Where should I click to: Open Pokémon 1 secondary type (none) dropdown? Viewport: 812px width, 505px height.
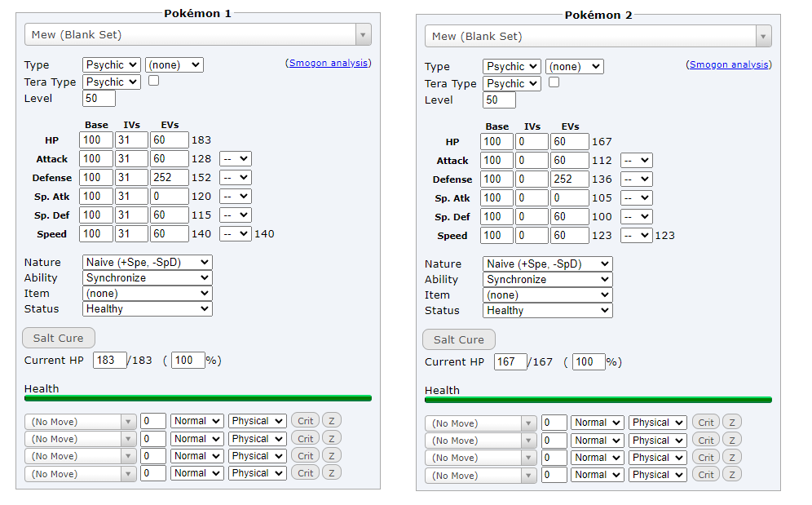(x=174, y=64)
